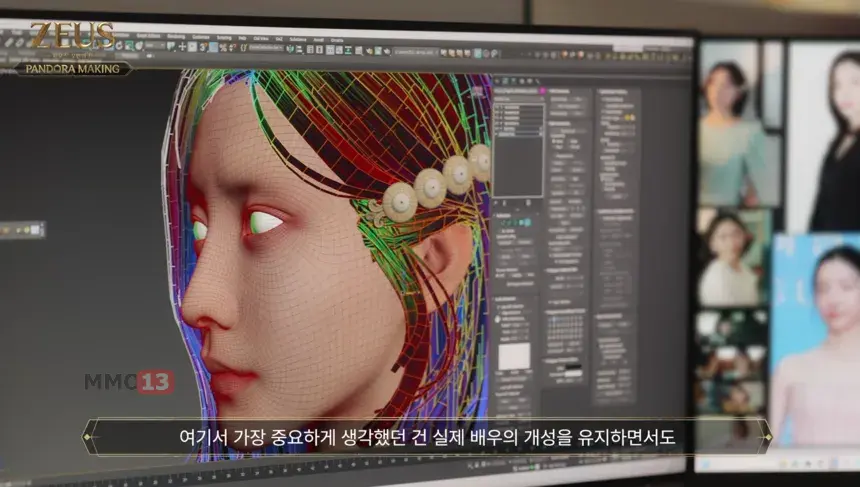Open the Customize menu
This screenshot has width=860, height=487.
tap(201, 37)
